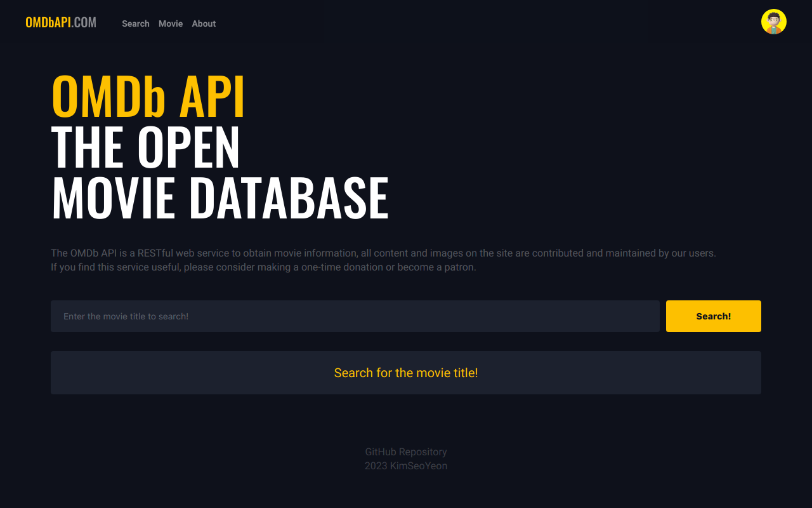Focus the movie title search field
Viewport: 812px width, 508px height.
click(355, 316)
